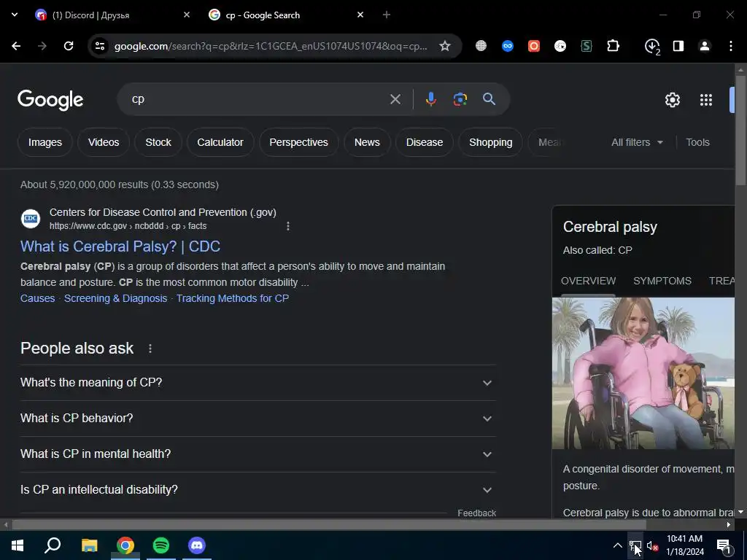Open the tab search dropdown arrow
The width and height of the screenshot is (747, 560).
15,15
